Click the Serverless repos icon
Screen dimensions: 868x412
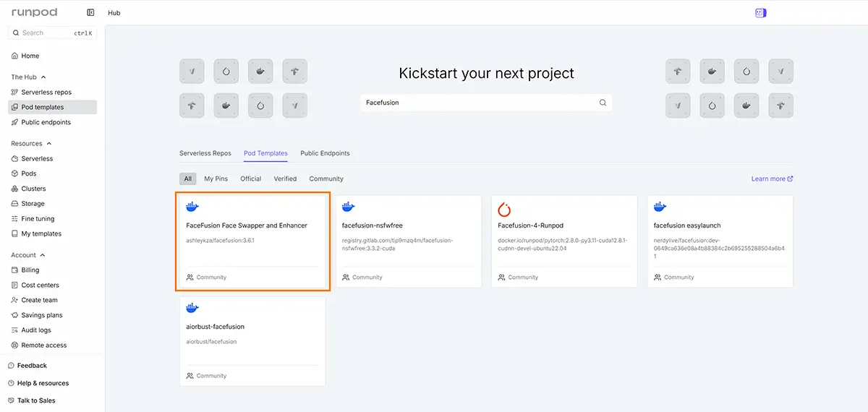[14, 93]
